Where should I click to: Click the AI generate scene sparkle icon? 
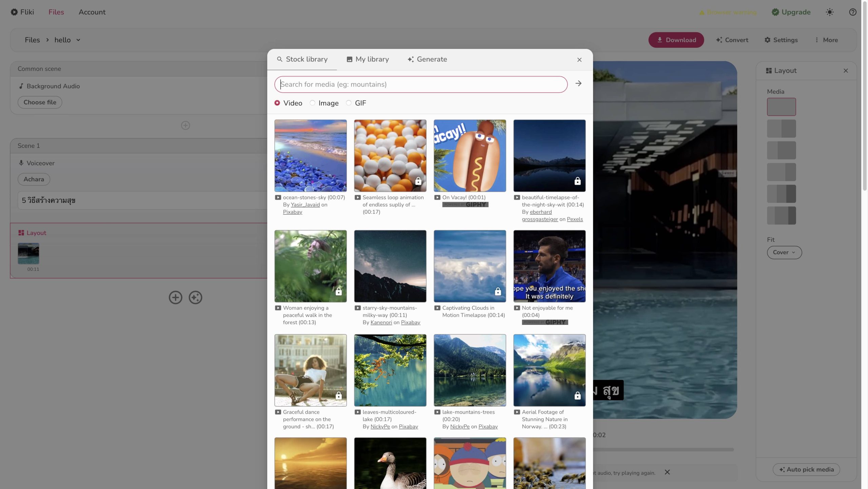[x=195, y=297]
